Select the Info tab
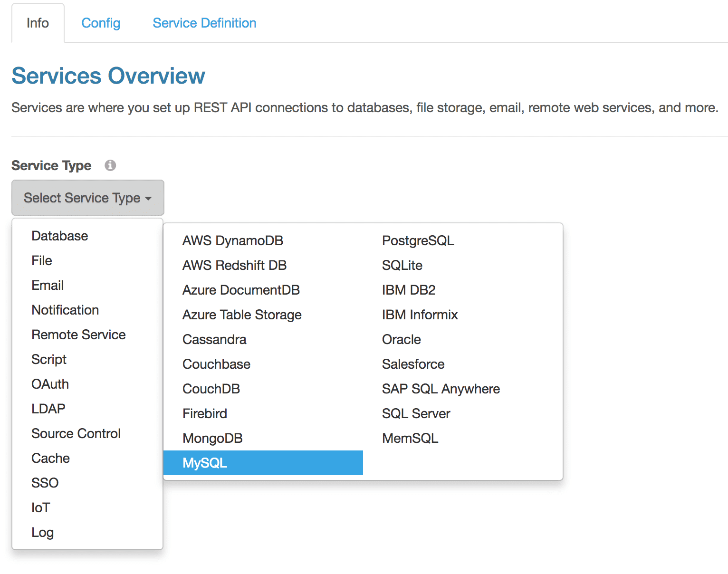Screen dimensions: 728x574 pyautogui.click(x=38, y=23)
